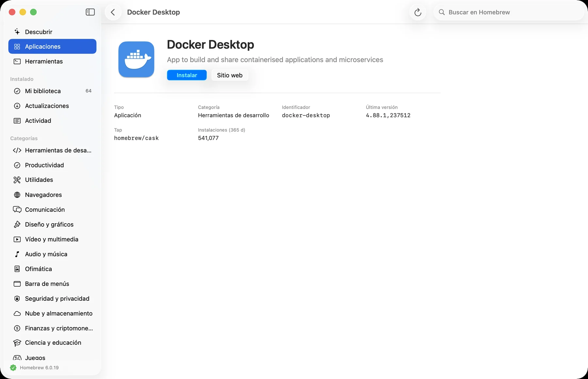Click the Aplicaciones grid icon

17,46
